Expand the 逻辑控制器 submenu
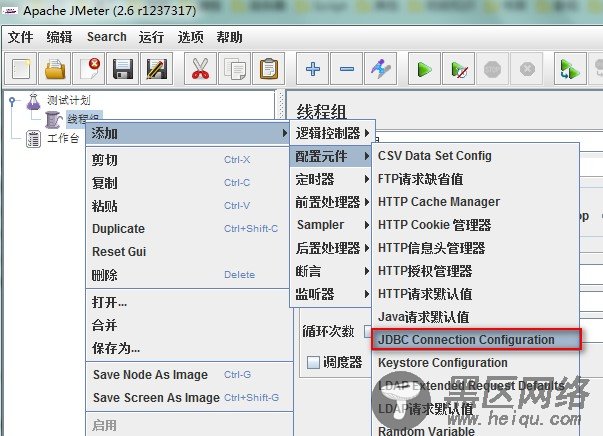 pyautogui.click(x=332, y=133)
